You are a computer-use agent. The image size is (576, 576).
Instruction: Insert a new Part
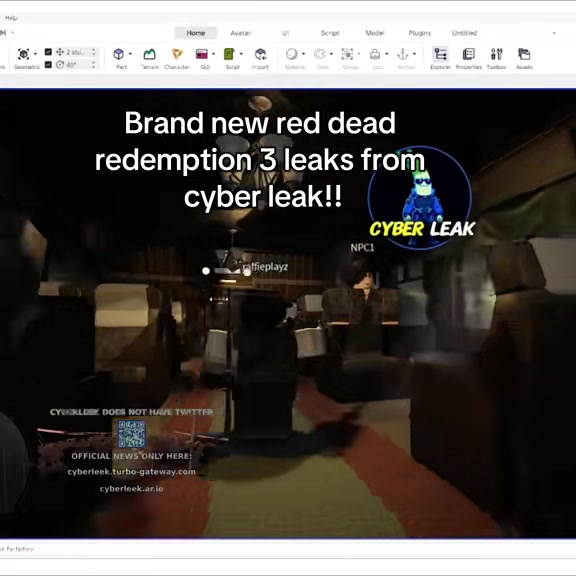[119, 54]
